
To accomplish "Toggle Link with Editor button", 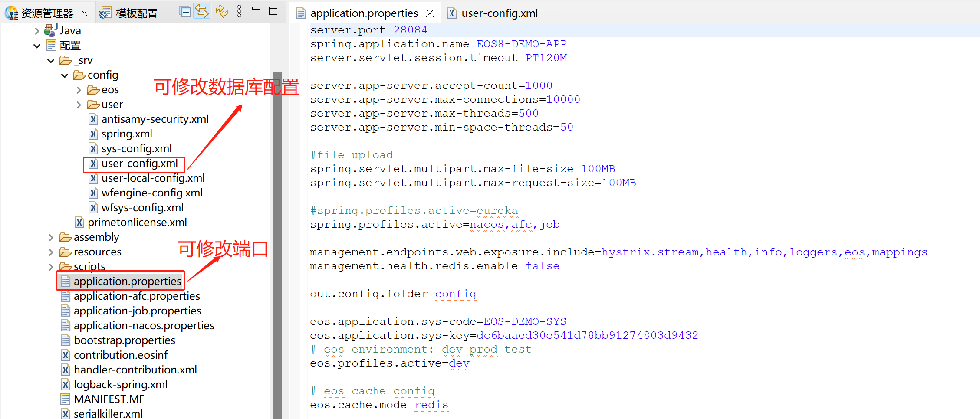I will pyautogui.click(x=202, y=11).
